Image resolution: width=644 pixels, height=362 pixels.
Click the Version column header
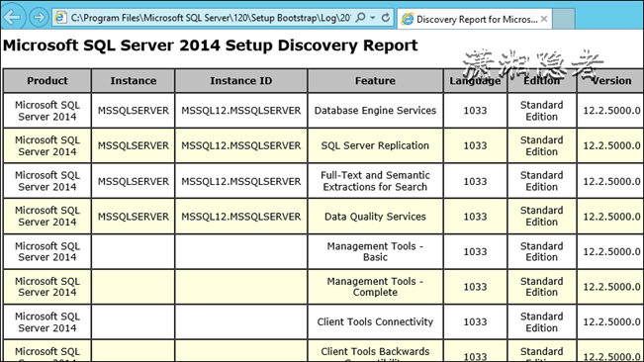pyautogui.click(x=611, y=80)
